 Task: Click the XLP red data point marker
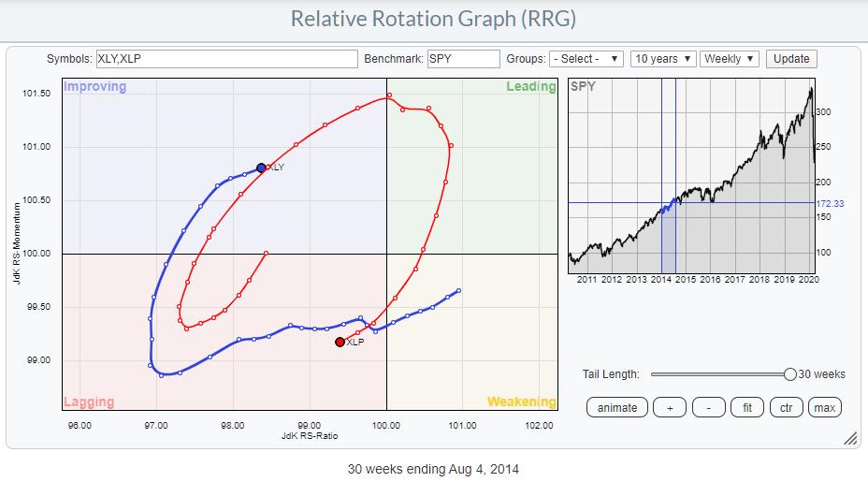[340, 343]
